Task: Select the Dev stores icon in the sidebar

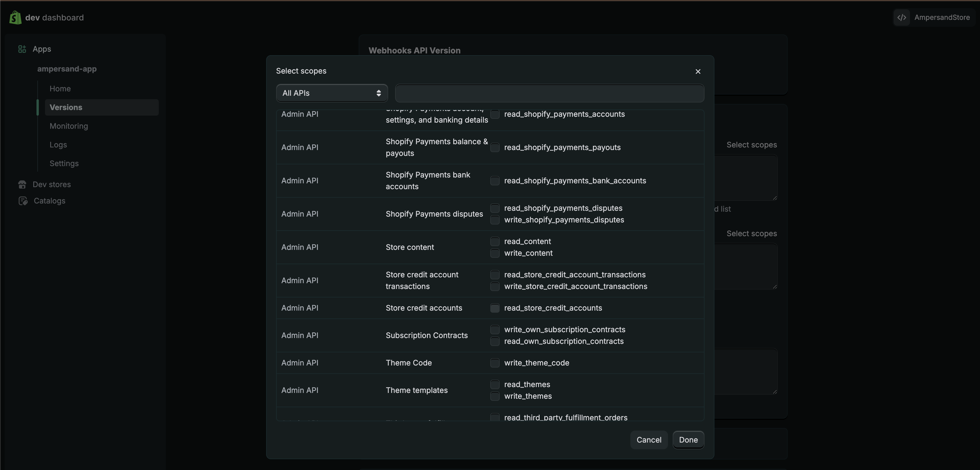Action: click(22, 184)
